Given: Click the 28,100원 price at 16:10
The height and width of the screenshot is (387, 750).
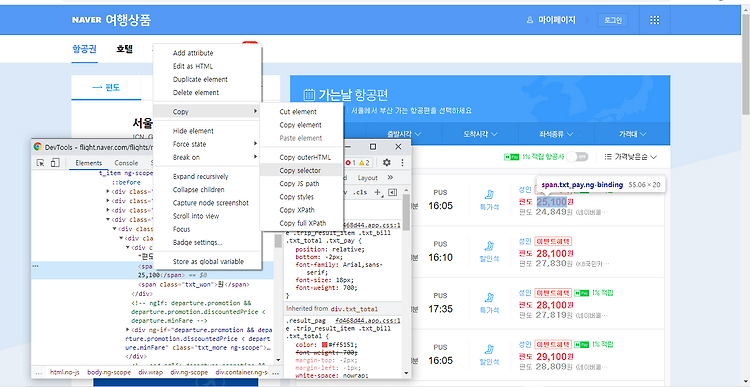Looking at the screenshot, I should coord(554,254).
